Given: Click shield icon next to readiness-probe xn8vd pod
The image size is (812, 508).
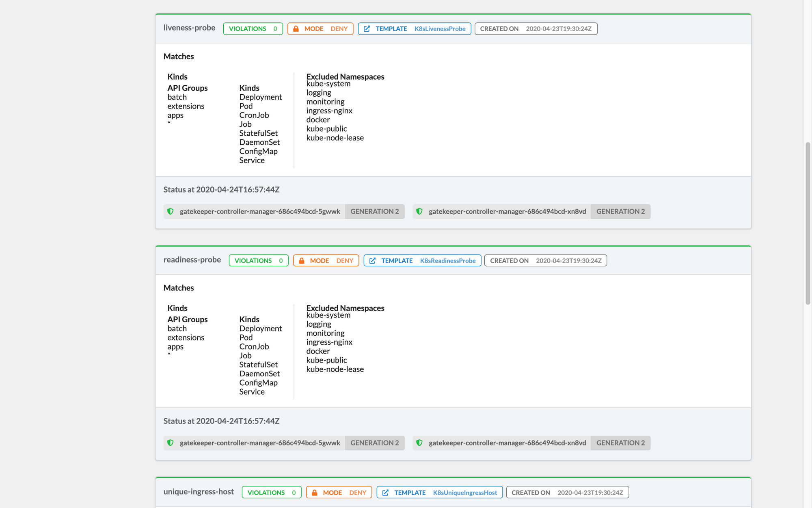Looking at the screenshot, I should point(419,443).
